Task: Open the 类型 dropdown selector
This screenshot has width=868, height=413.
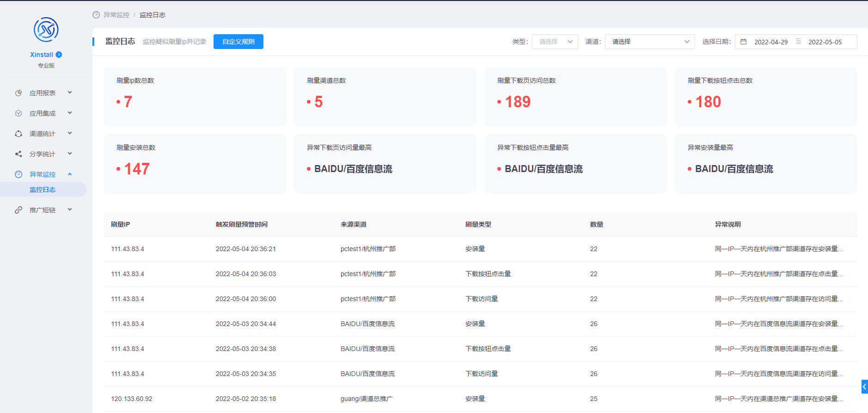Action: tap(555, 42)
